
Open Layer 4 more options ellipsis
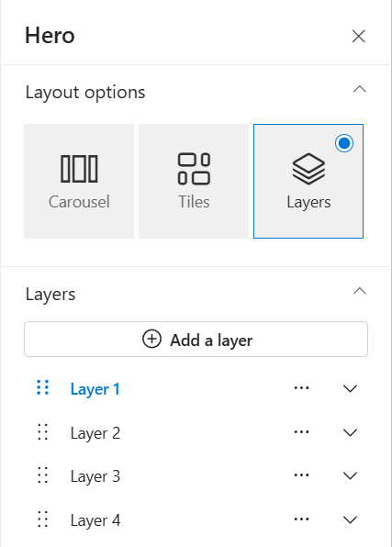coord(301,519)
